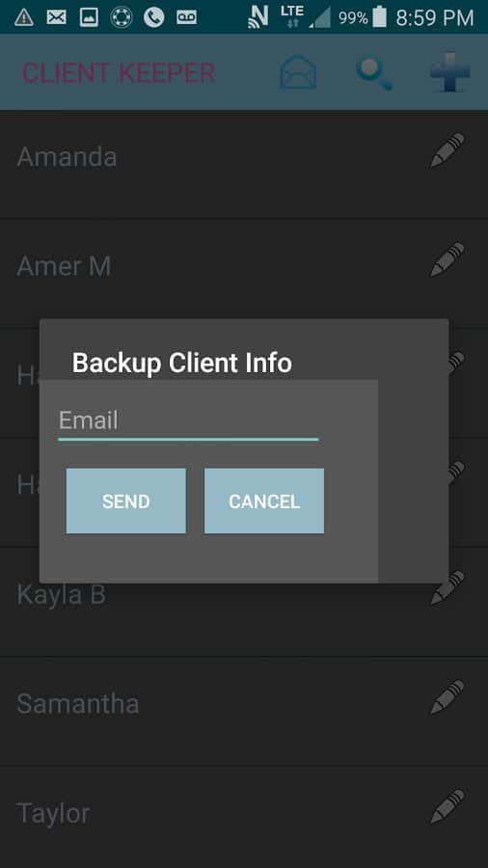Edit Taylor using the pencil icon
The height and width of the screenshot is (868, 488).
(447, 807)
